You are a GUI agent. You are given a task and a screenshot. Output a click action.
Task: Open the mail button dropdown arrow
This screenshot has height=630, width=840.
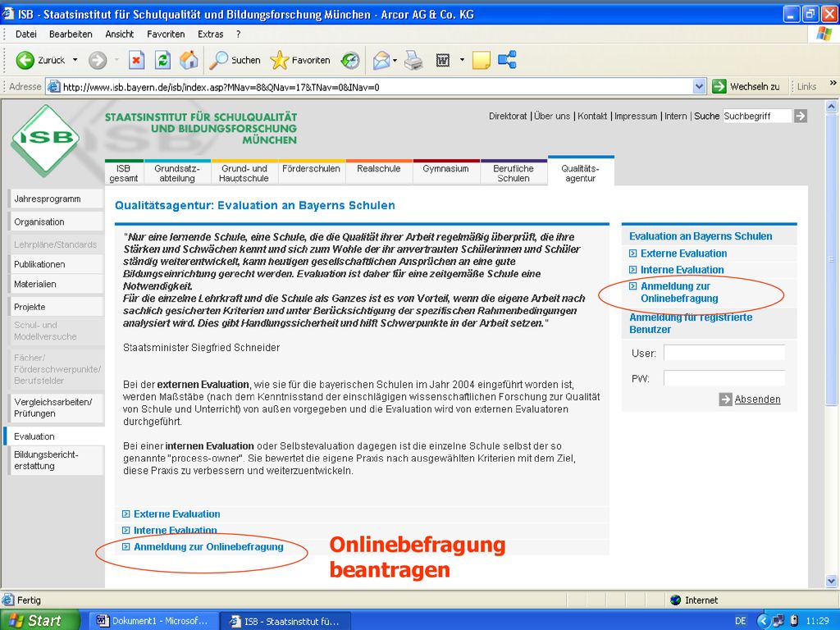[395, 60]
